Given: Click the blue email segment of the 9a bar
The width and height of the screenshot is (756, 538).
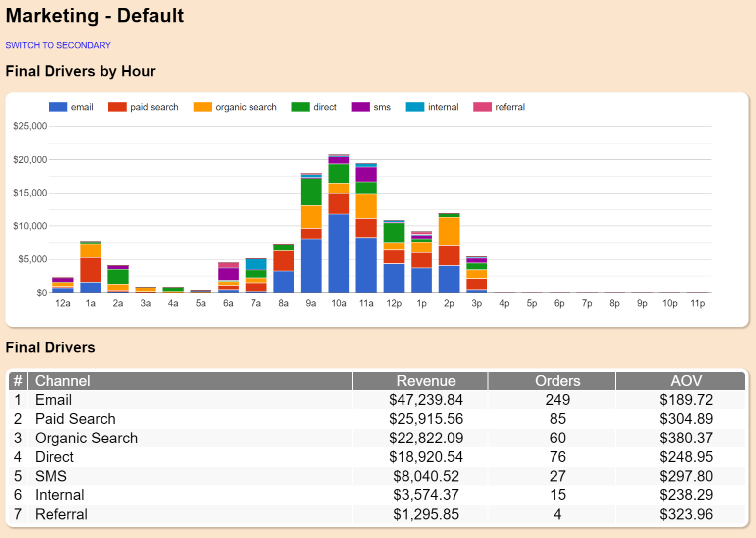Looking at the screenshot, I should pyautogui.click(x=311, y=266).
